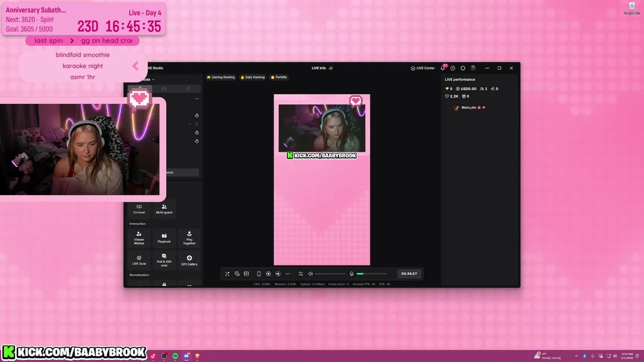Open Play Together
644x362 pixels.
(189, 238)
